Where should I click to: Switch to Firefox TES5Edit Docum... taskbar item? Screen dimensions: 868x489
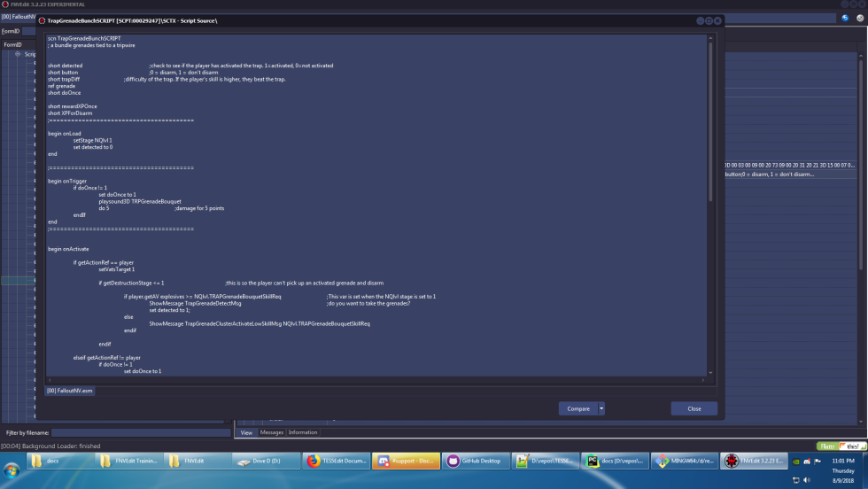(x=337, y=461)
